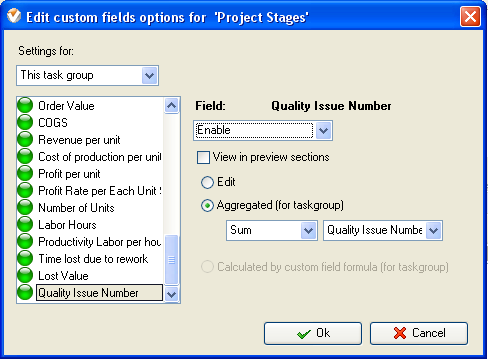Enable View in preview sections checkbox
The width and height of the screenshot is (488, 360).
click(x=203, y=157)
